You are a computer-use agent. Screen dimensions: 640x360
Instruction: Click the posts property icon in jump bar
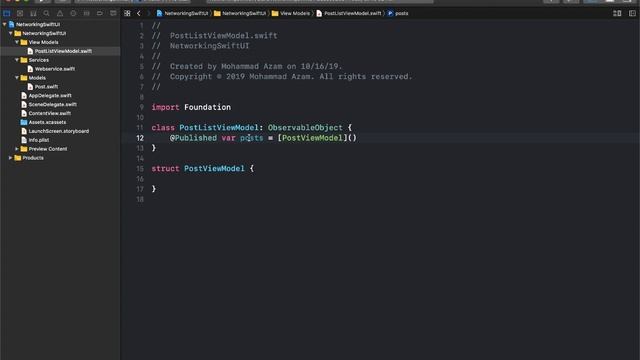pos(390,13)
